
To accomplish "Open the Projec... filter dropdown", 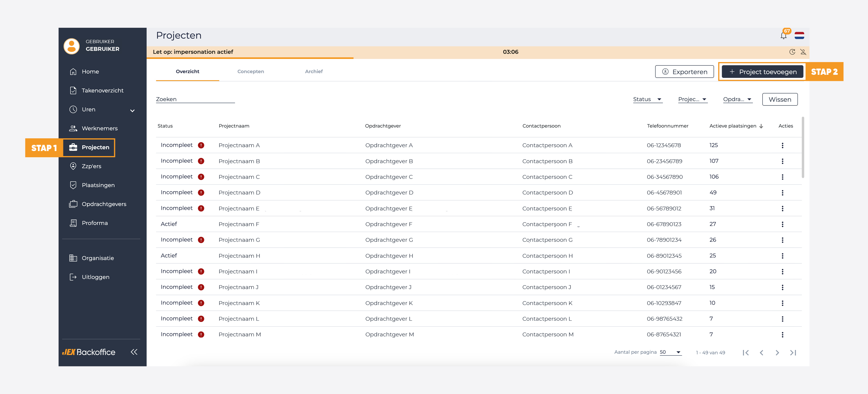I will (693, 99).
